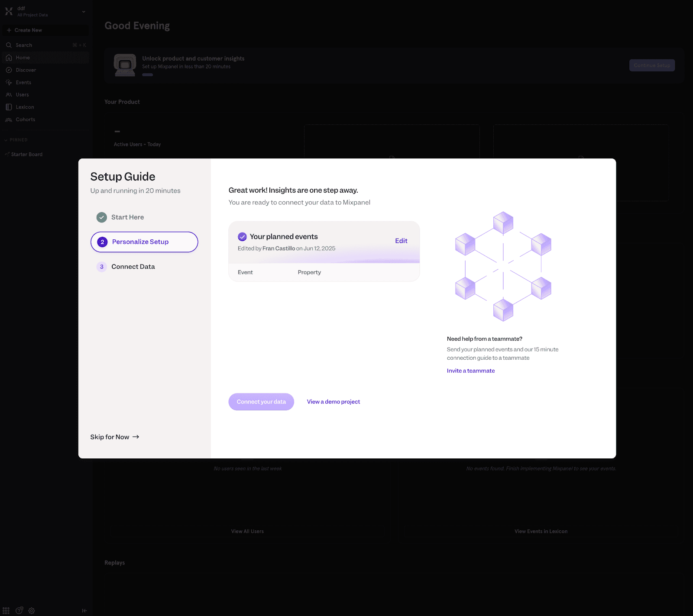
Task: Open Lexicon label from the sidebar
Action: [x=25, y=107]
